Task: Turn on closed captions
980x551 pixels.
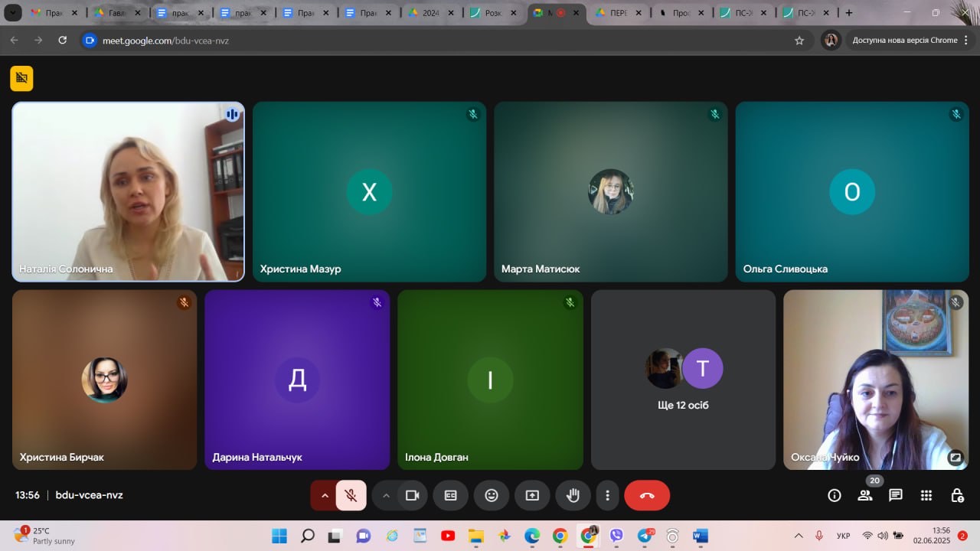Action: point(450,495)
